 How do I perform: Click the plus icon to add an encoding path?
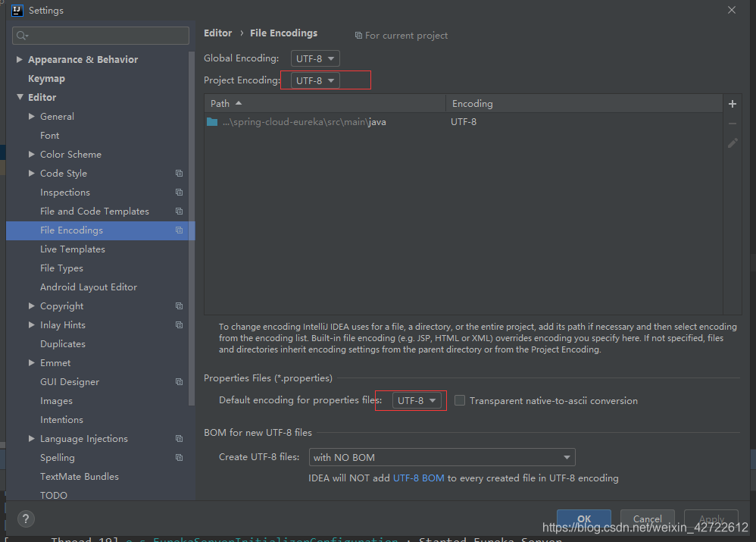(733, 103)
